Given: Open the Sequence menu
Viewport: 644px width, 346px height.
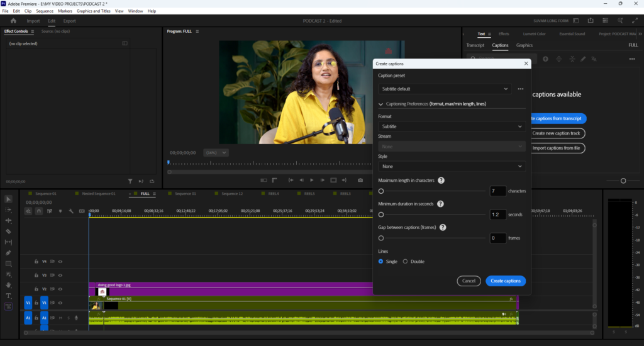Looking at the screenshot, I should [45, 11].
